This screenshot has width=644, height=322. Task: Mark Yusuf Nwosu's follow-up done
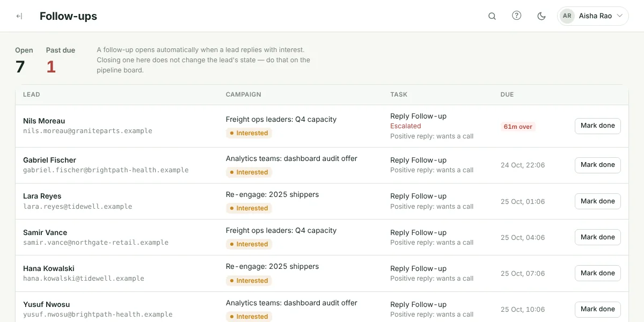(598, 309)
